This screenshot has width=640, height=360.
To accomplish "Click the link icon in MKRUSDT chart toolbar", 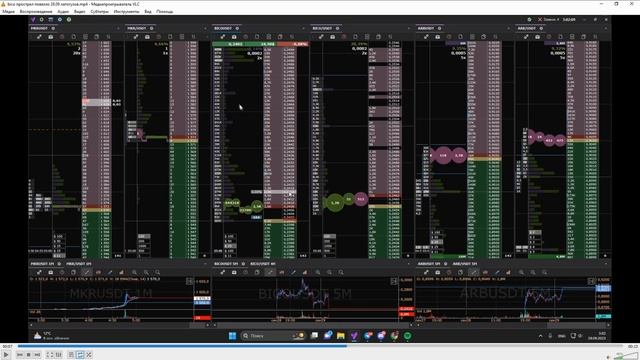I will tap(39, 272).
